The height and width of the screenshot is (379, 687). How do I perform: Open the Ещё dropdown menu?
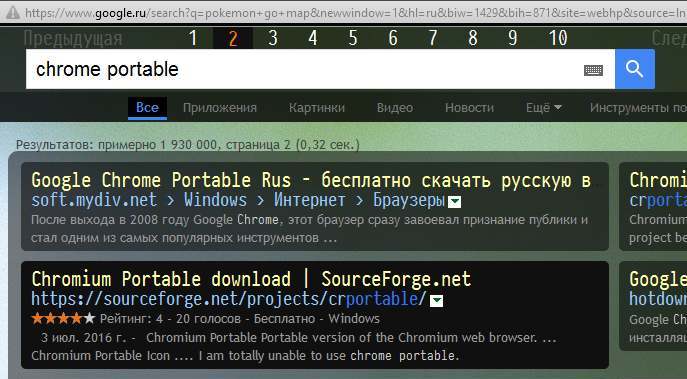543,108
